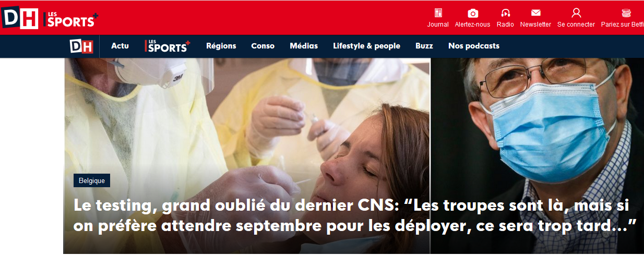644x255 pixels.
Task: Open the Pariez sur Betfirst icon
Action: coord(626,13)
